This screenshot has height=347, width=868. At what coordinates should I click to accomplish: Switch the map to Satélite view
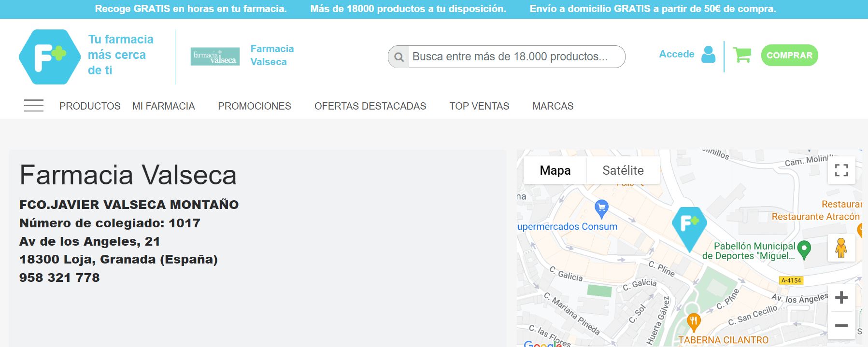click(623, 170)
